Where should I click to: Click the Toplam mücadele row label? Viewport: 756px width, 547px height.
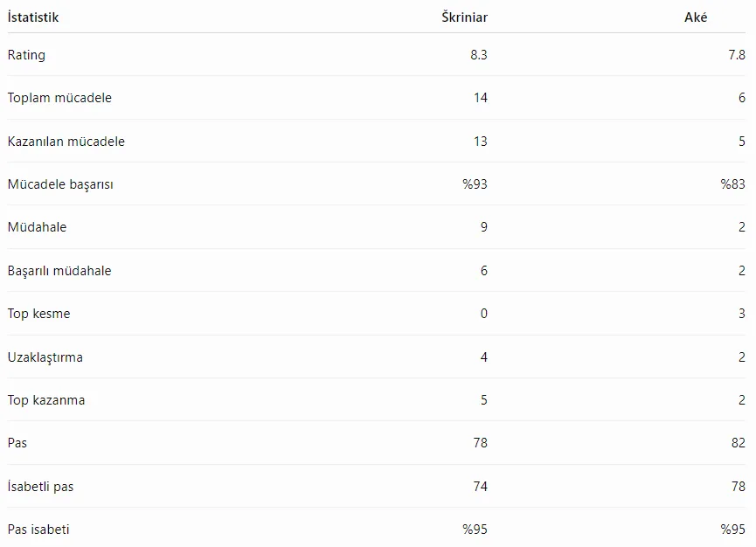coord(59,98)
